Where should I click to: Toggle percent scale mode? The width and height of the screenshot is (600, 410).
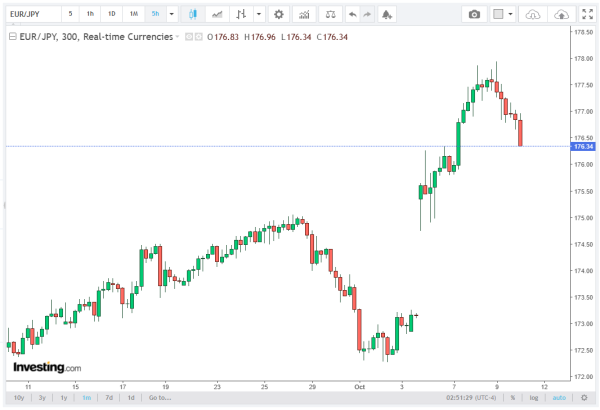[x=512, y=397]
